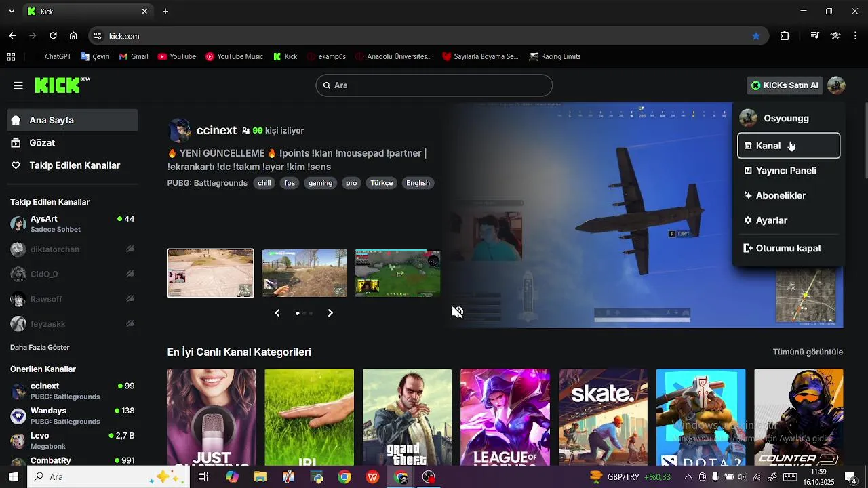This screenshot has height=488, width=868.
Task: Open Dota 2 category card
Action: tap(701, 417)
